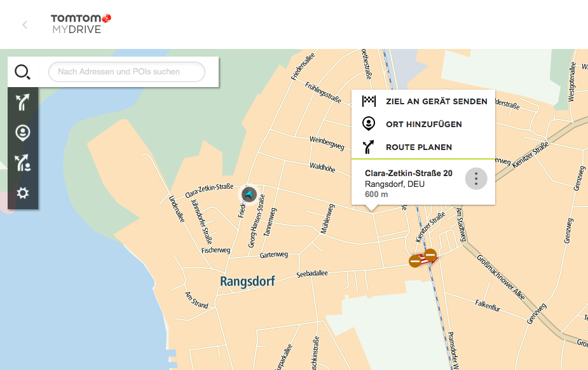Image resolution: width=588 pixels, height=370 pixels.
Task: Select 'Route planen' in the popup
Action: (418, 147)
